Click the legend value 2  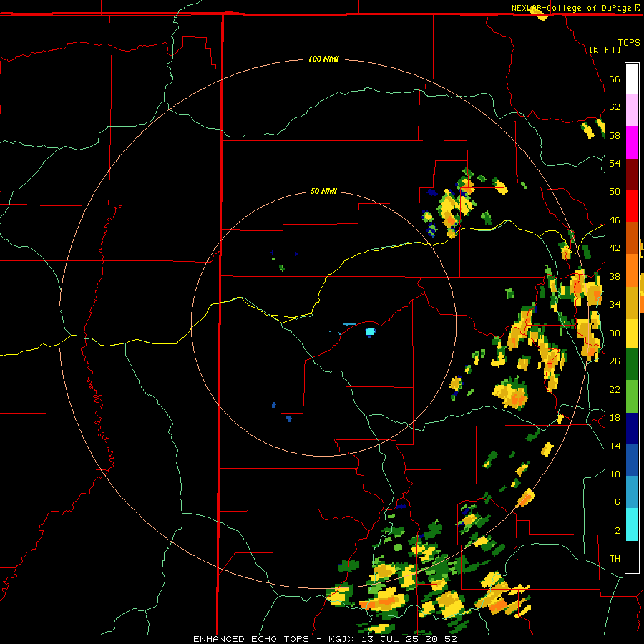(x=617, y=531)
